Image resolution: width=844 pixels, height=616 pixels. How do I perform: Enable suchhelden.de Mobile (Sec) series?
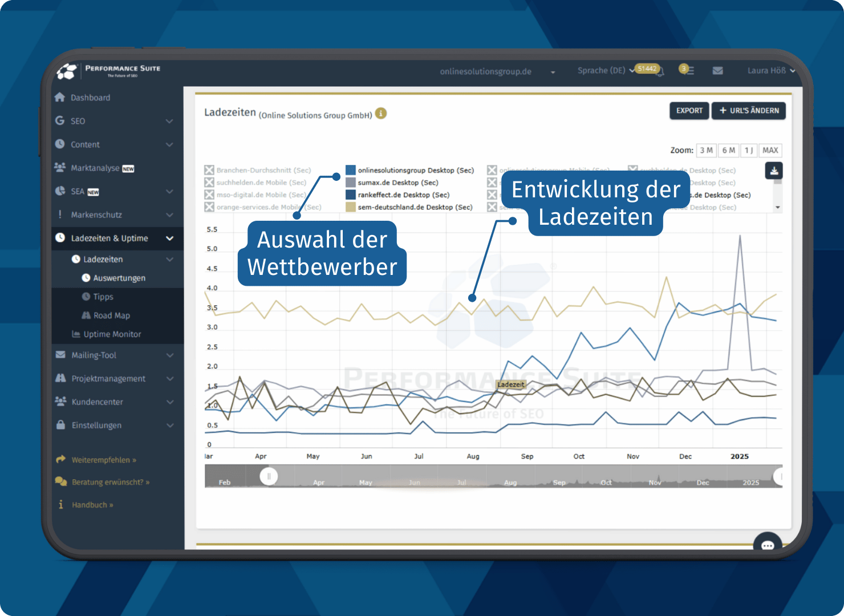click(255, 183)
